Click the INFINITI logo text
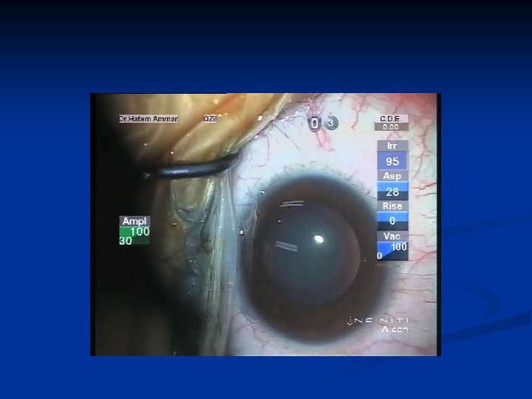The width and height of the screenshot is (532, 399). [378, 320]
